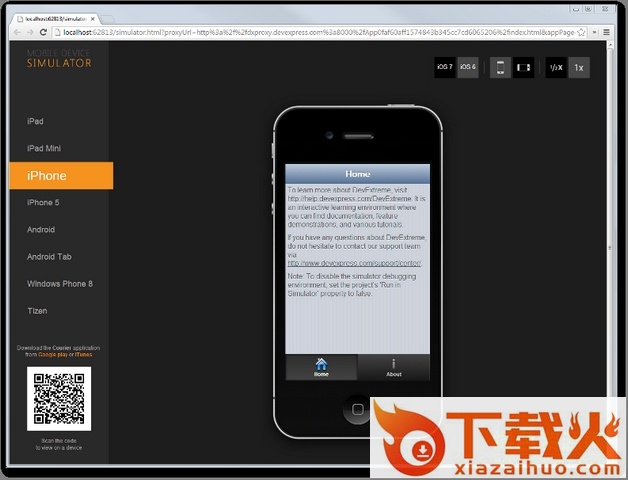Click the QR code image
This screenshot has height=480, width=628.
59,398
